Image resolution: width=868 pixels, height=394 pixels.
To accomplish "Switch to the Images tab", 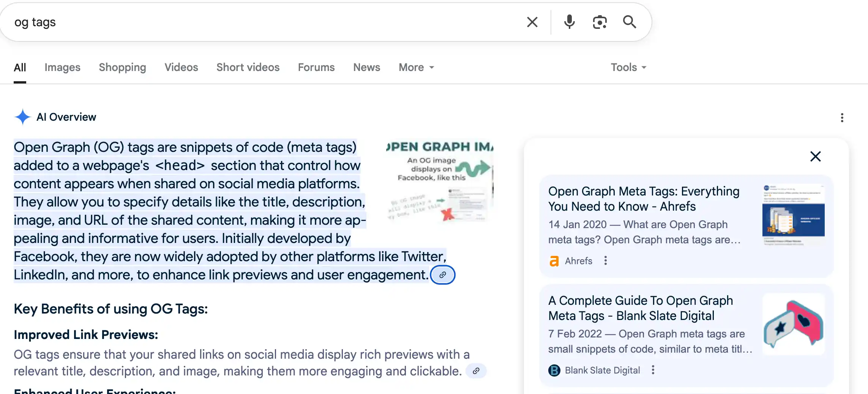I will tap(62, 67).
